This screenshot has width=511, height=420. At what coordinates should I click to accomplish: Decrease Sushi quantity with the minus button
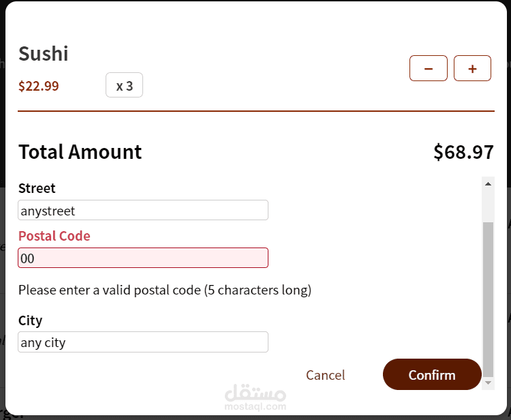[x=428, y=68]
